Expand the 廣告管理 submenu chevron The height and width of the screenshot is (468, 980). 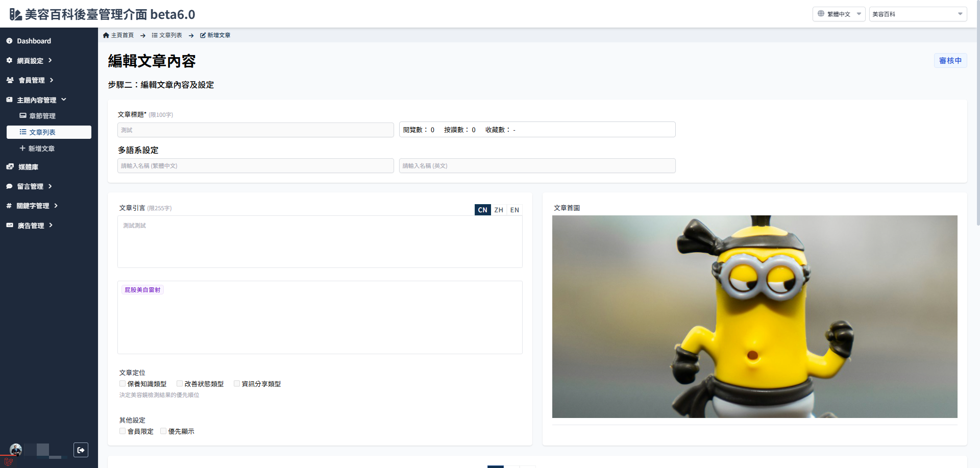pyautogui.click(x=51, y=225)
